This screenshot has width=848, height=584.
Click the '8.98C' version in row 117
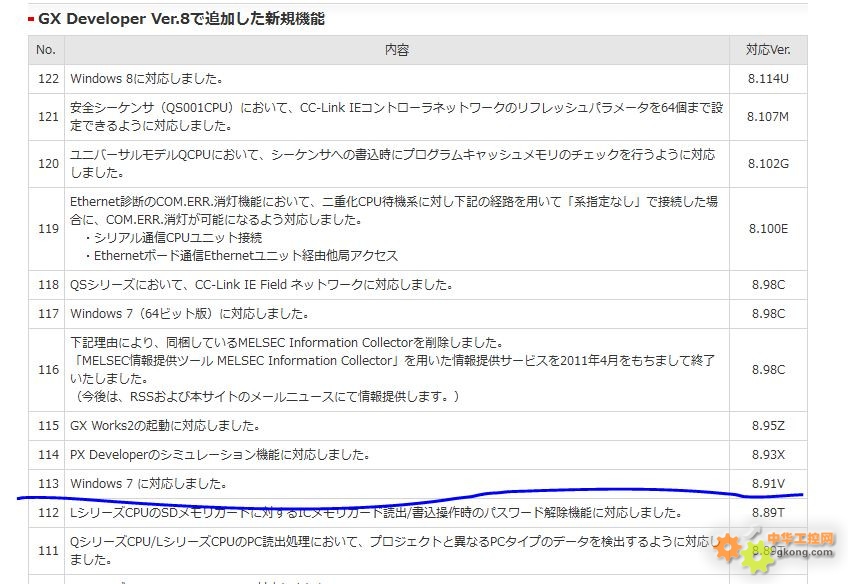click(768, 314)
